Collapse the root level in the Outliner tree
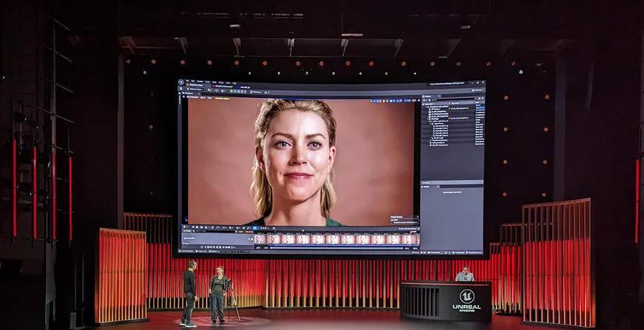The width and height of the screenshot is (644, 330). coord(426,107)
